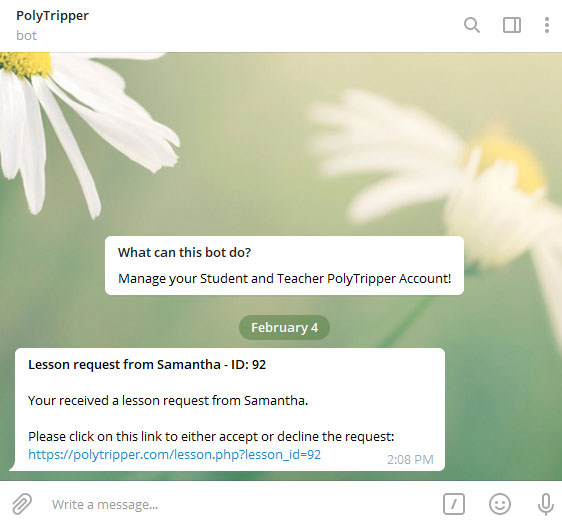Open PolyTripper chat title to view profile

[x=52, y=16]
